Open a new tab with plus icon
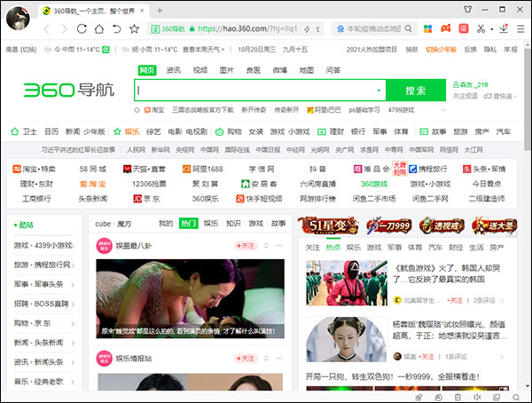 tap(160, 11)
